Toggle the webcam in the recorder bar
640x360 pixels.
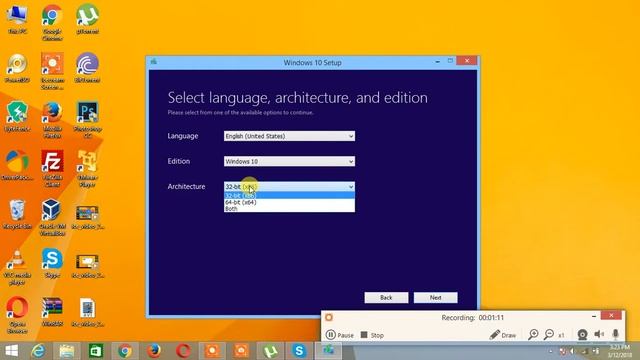(582, 335)
